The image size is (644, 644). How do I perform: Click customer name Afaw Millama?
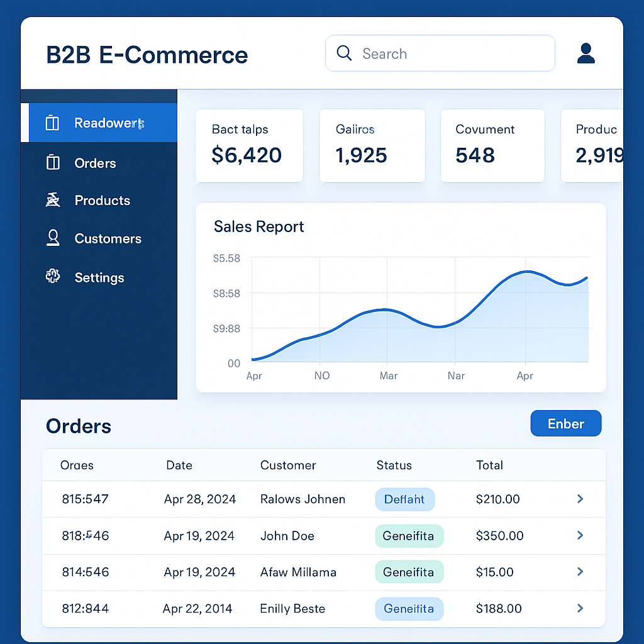coord(298,572)
